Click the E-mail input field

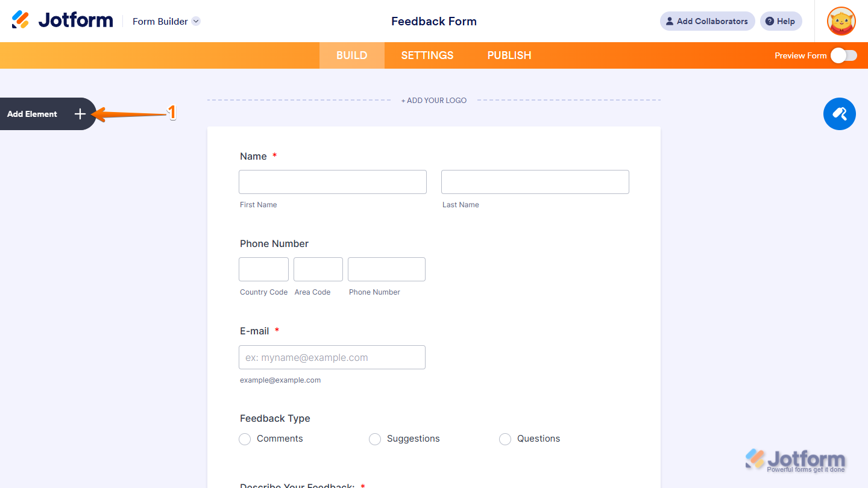point(332,357)
